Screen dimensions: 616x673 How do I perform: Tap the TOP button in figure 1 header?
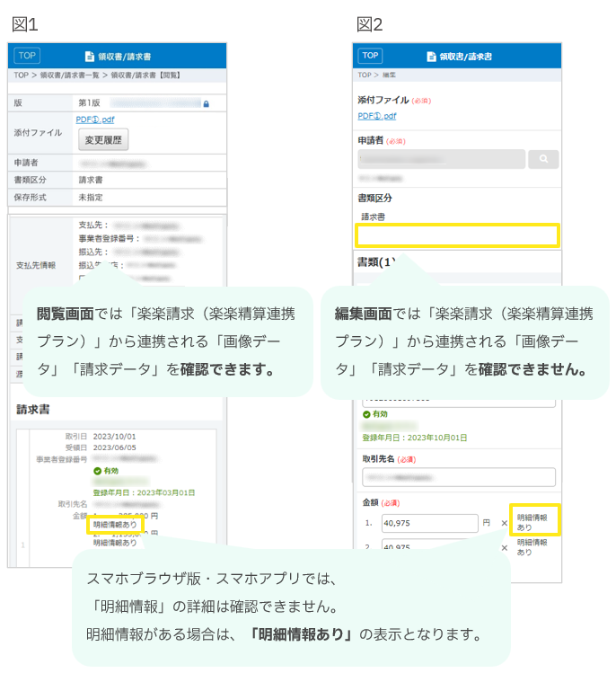[x=27, y=56]
